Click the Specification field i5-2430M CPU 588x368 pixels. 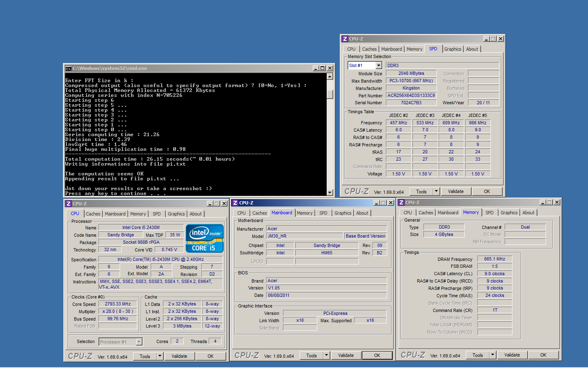tap(160, 259)
